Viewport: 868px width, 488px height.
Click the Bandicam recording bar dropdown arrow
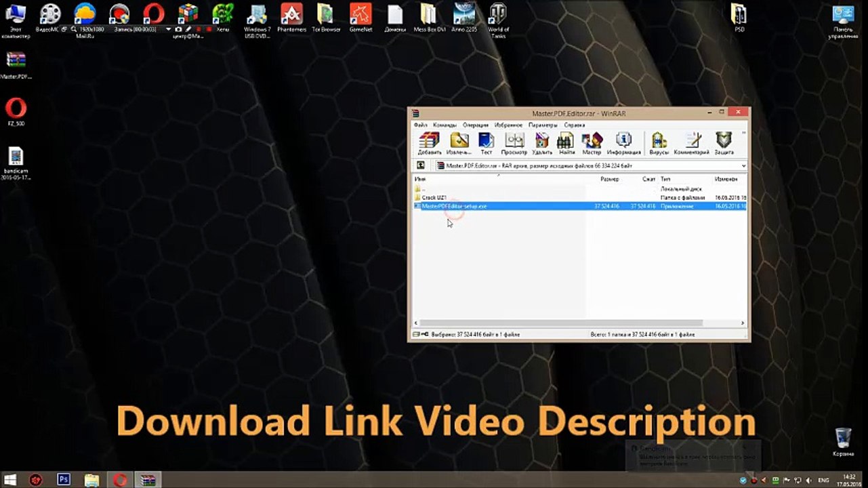pos(169,30)
